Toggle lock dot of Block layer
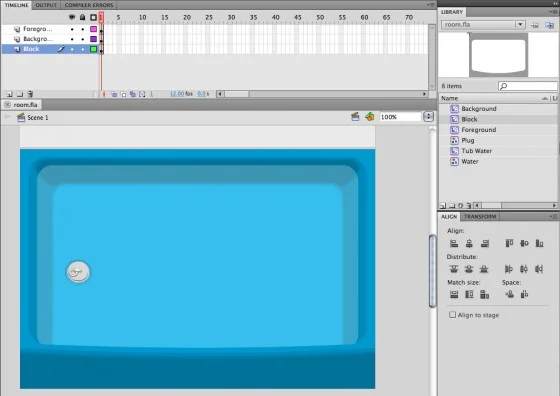This screenshot has height=396, width=560. click(82, 49)
